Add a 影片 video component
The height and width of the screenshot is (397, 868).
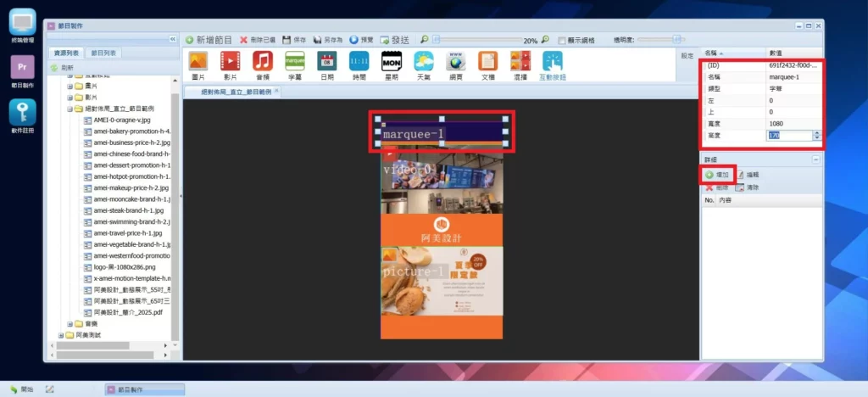tap(230, 62)
